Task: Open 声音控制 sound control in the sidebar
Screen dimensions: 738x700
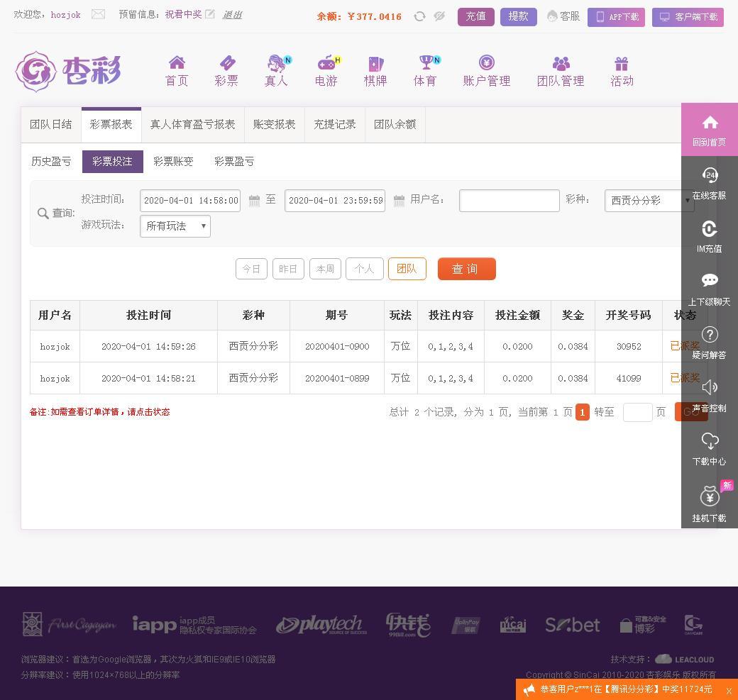Action: [x=710, y=396]
